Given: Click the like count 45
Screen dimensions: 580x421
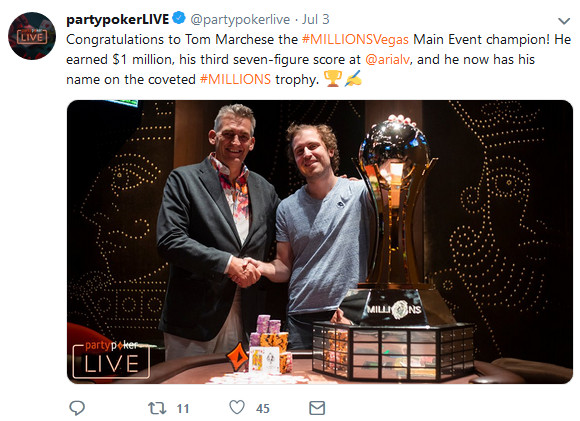Looking at the screenshot, I should [x=263, y=409].
